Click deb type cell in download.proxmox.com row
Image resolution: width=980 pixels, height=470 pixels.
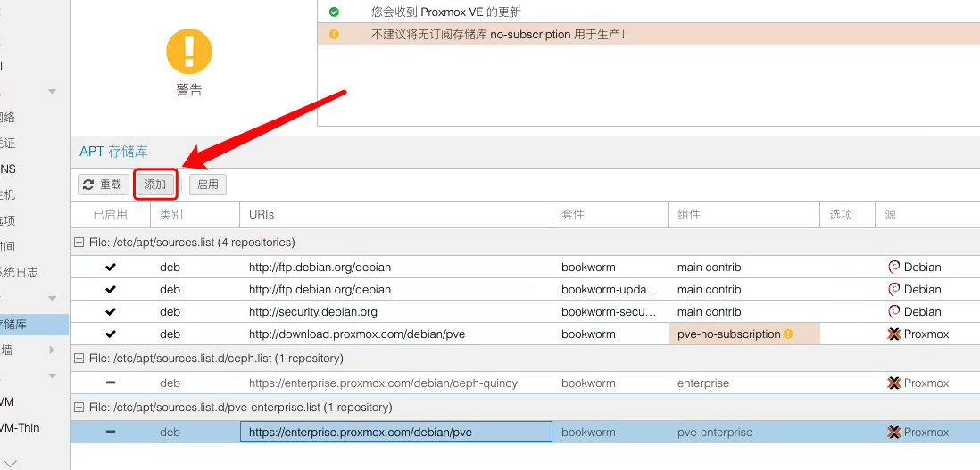pos(195,334)
